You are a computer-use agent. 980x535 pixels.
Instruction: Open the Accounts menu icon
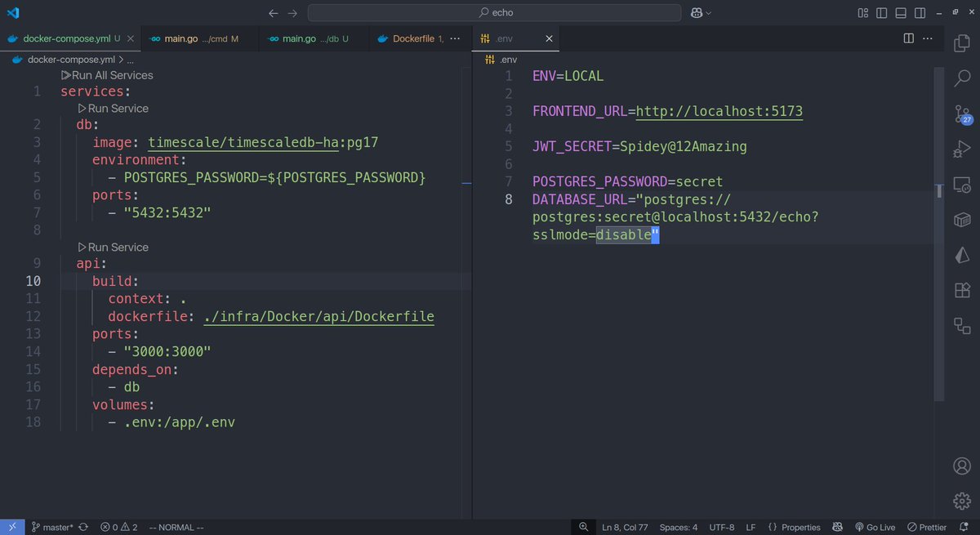962,466
